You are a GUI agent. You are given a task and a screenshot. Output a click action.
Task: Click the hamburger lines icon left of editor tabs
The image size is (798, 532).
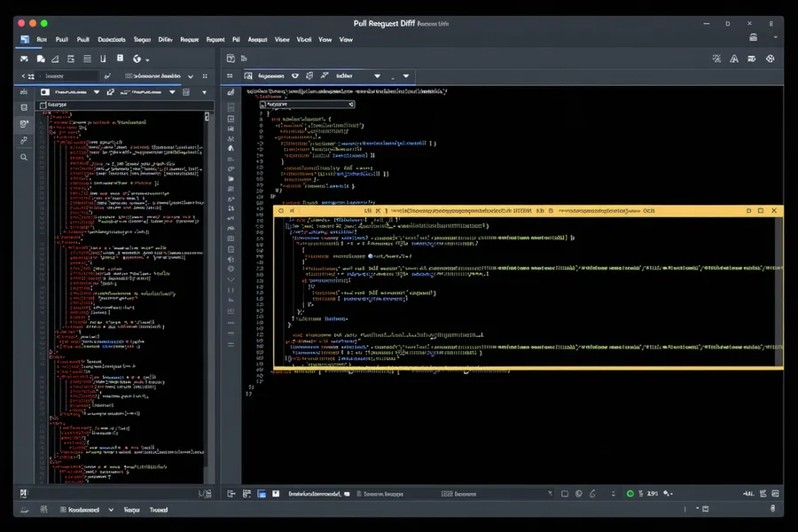[230, 76]
